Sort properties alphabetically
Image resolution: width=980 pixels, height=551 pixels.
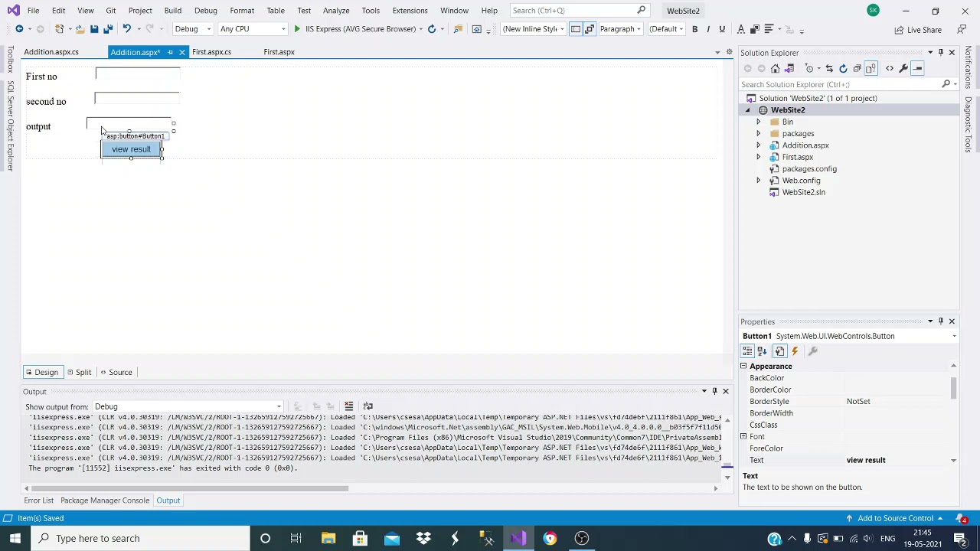(762, 351)
